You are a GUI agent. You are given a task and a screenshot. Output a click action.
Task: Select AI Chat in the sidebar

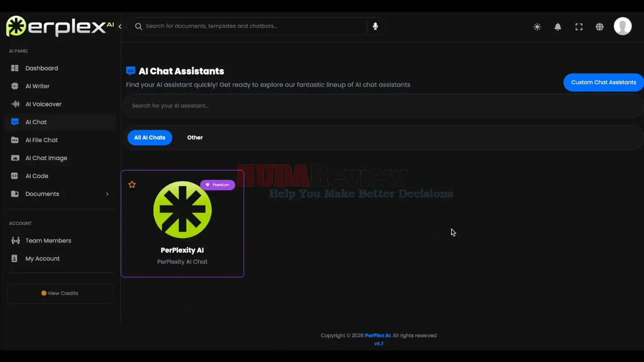(x=36, y=122)
